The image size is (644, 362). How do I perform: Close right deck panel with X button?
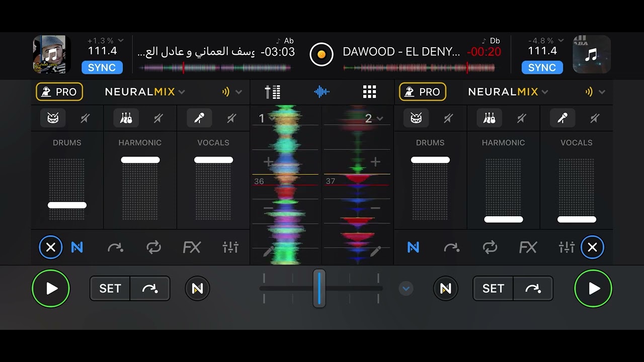pyautogui.click(x=592, y=247)
